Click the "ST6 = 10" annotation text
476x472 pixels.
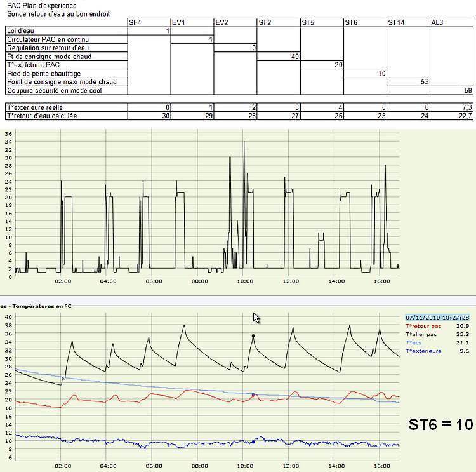pos(440,424)
